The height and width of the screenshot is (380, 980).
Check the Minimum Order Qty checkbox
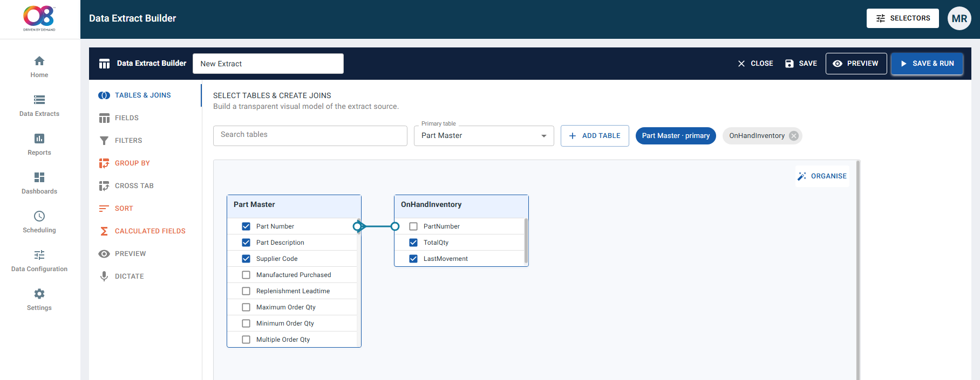point(246,323)
